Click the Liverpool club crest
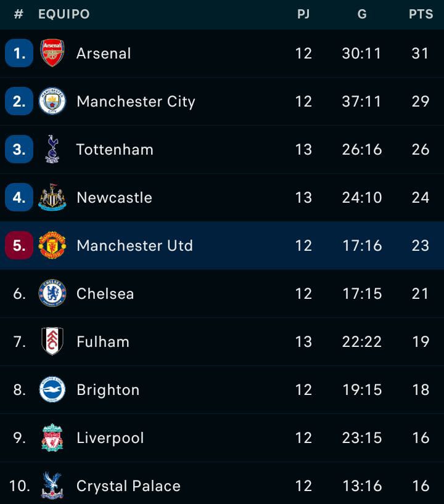The image size is (444, 504). (x=52, y=437)
